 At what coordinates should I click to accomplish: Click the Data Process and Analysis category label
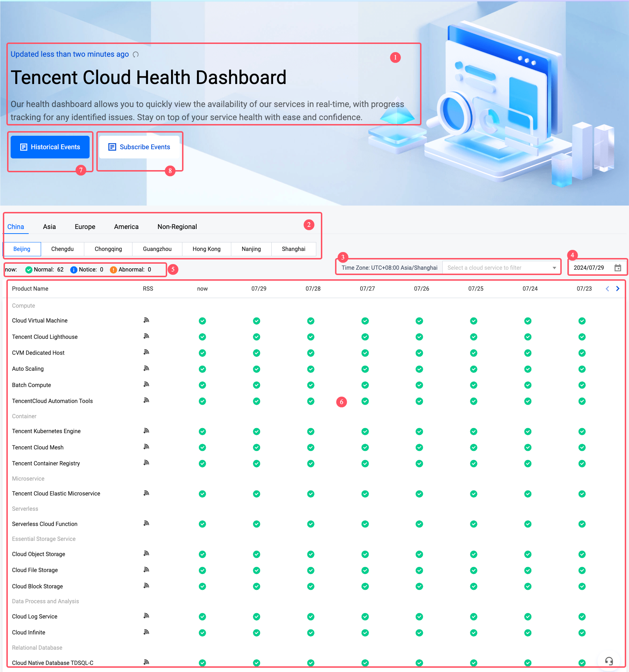click(x=45, y=601)
